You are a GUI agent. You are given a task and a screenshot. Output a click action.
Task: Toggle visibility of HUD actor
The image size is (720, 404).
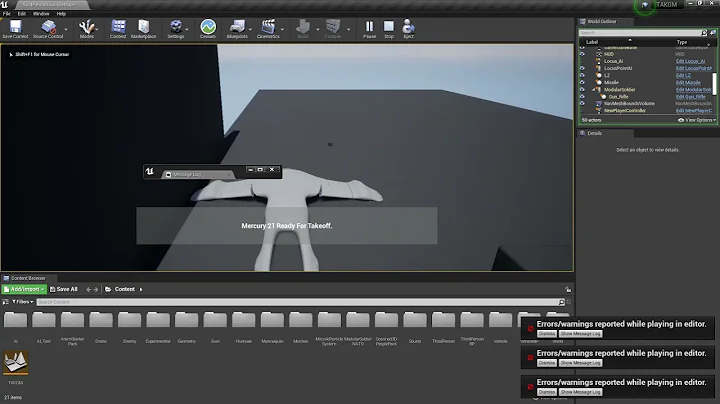pyautogui.click(x=582, y=54)
